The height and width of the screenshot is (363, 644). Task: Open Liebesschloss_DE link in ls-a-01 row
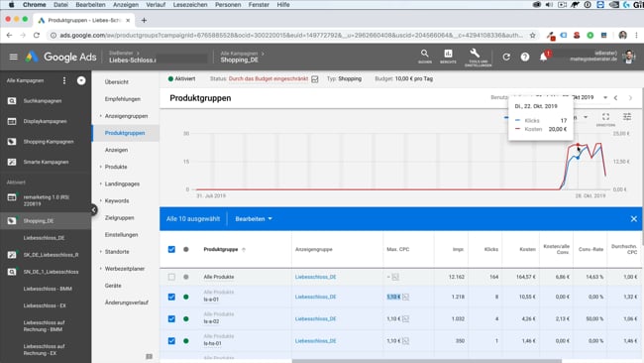(315, 297)
